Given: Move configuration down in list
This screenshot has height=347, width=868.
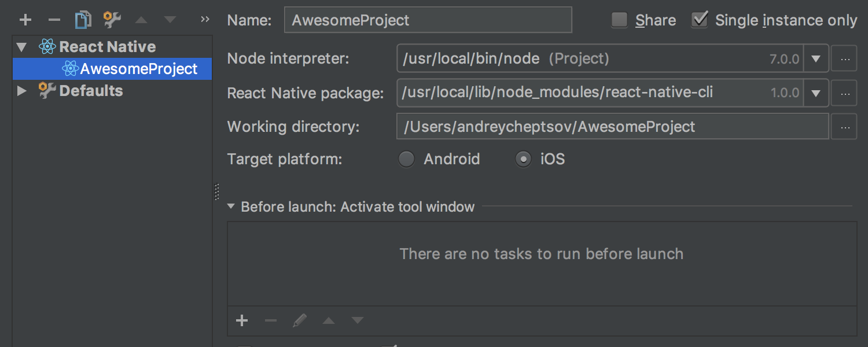Looking at the screenshot, I should point(170,20).
